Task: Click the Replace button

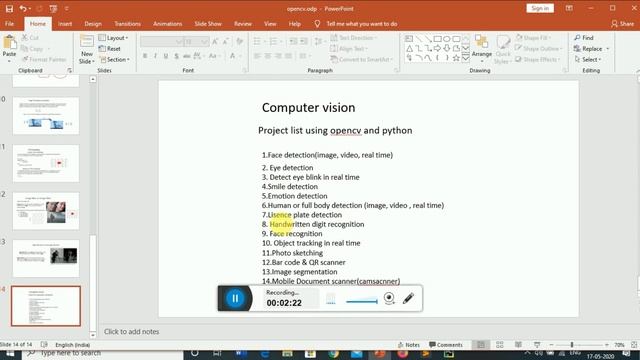Action: click(x=588, y=49)
